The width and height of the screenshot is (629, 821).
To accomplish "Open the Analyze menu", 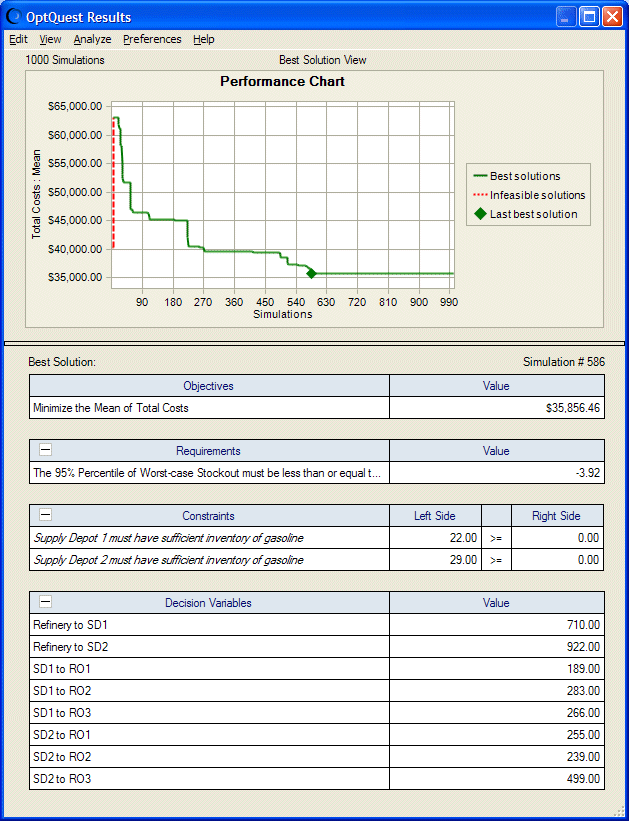I will click(x=92, y=39).
